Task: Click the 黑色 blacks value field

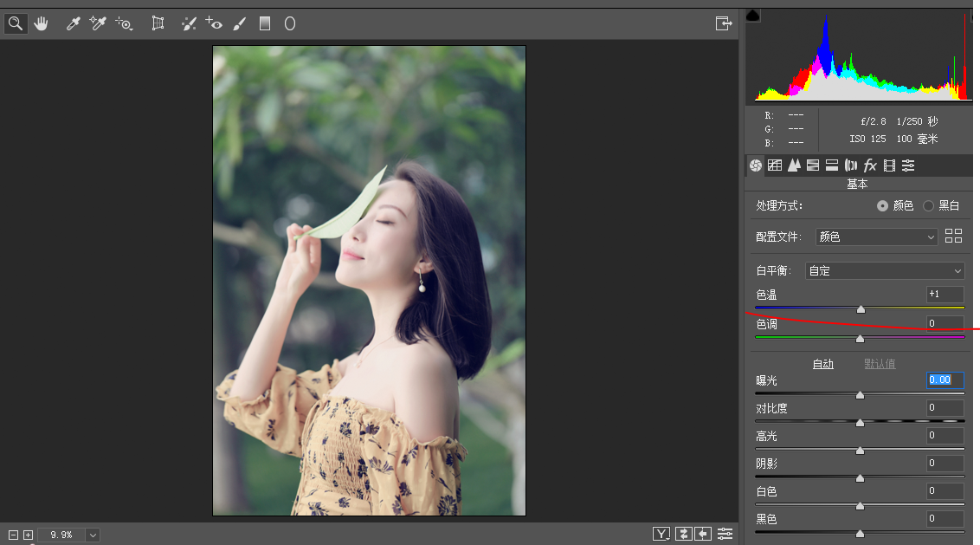Action: pyautogui.click(x=945, y=518)
